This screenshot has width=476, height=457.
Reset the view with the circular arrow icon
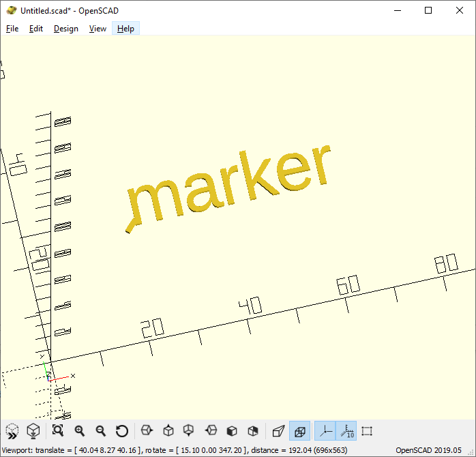(x=122, y=430)
